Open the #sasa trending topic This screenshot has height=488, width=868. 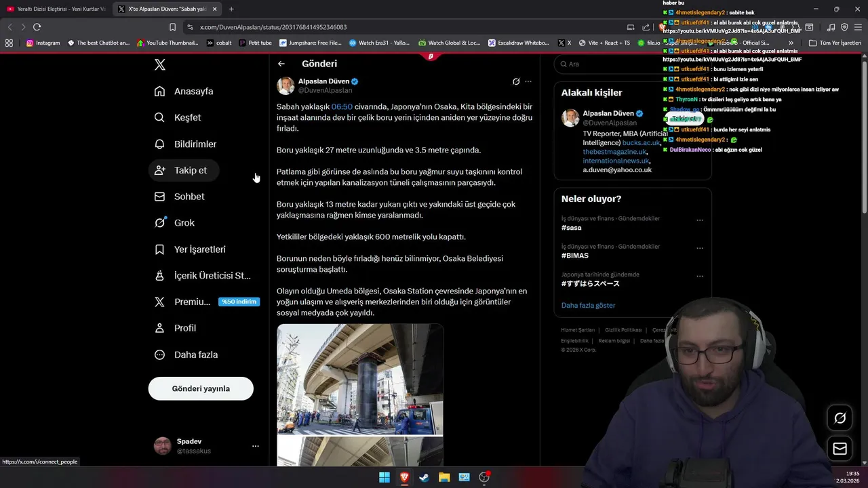point(572,228)
